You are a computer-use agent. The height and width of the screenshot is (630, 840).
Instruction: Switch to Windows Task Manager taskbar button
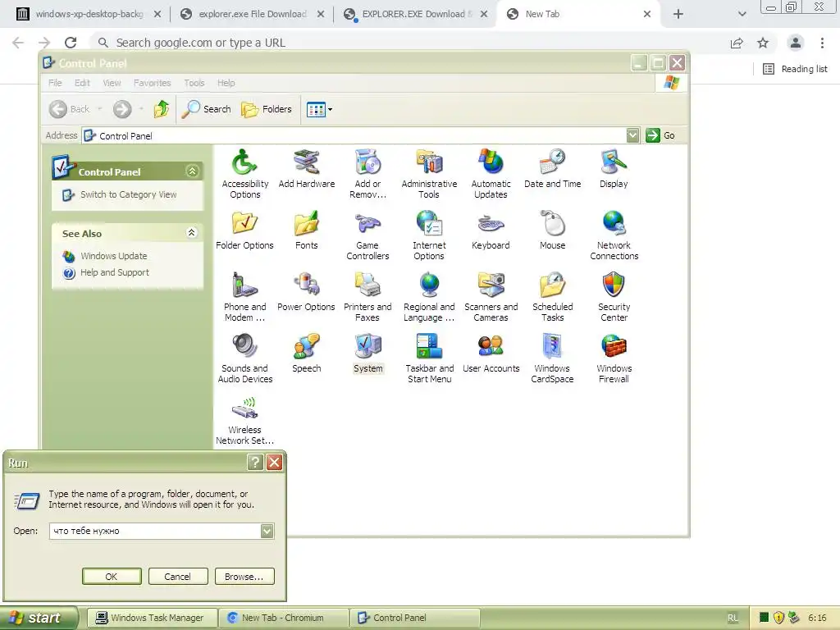pyautogui.click(x=152, y=618)
